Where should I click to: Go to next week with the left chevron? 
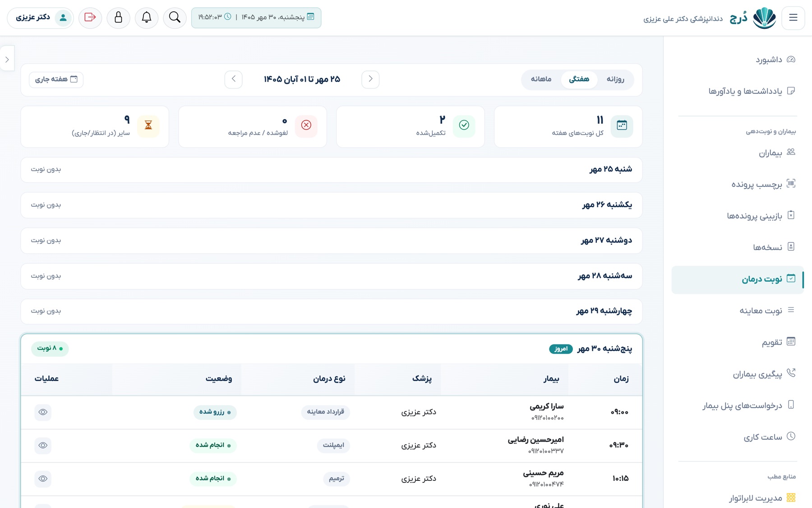[x=233, y=79]
